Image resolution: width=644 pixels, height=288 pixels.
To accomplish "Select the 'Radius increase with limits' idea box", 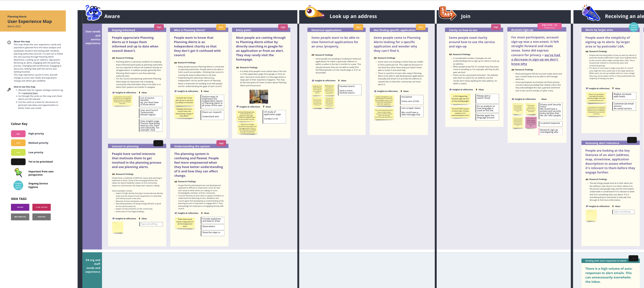I will [x=624, y=95].
